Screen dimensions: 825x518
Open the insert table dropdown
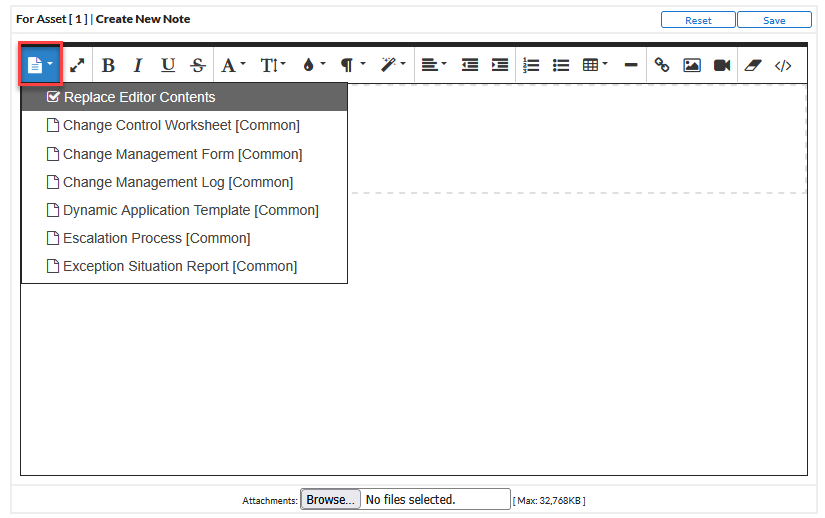tap(595, 65)
